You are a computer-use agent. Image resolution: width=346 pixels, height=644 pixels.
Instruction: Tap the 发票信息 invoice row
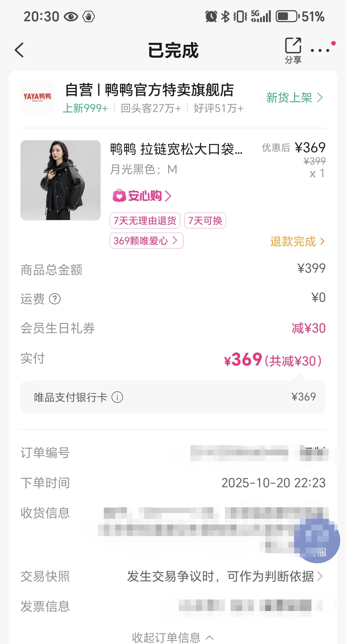tap(173, 606)
